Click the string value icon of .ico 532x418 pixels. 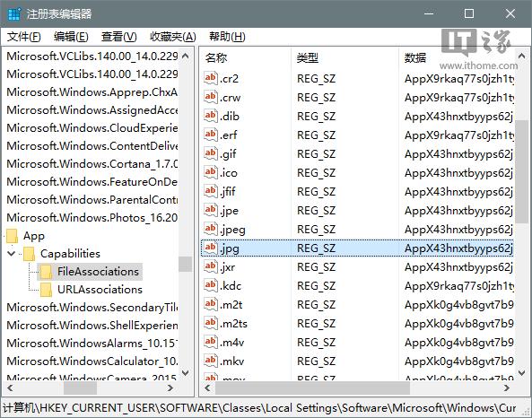[x=210, y=172]
